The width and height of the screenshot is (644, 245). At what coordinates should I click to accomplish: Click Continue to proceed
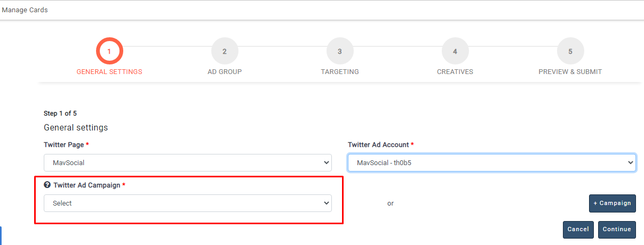click(617, 230)
